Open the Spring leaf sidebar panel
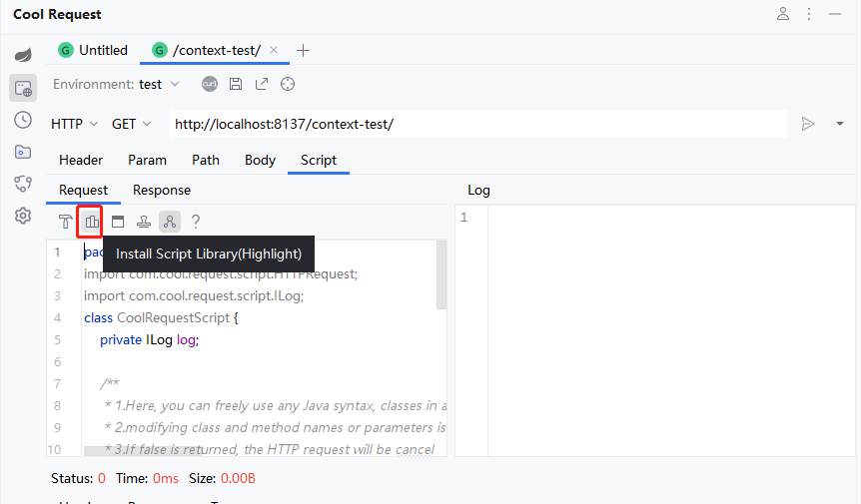Viewport: 861px width, 504px height. tap(23, 55)
